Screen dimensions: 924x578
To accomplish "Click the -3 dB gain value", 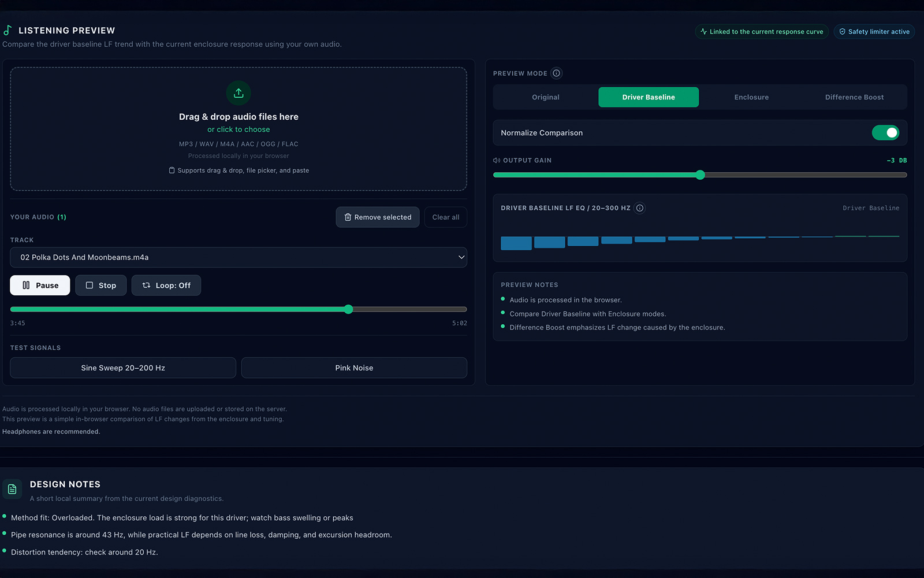I will point(897,161).
